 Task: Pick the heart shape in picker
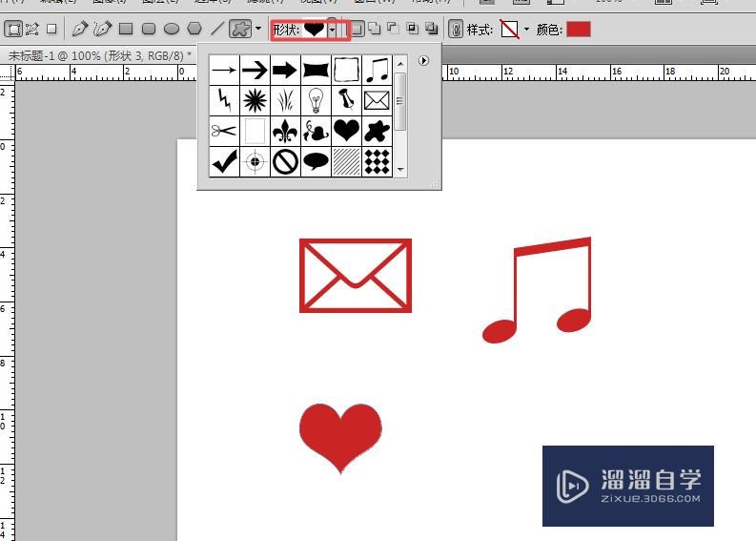coord(346,131)
